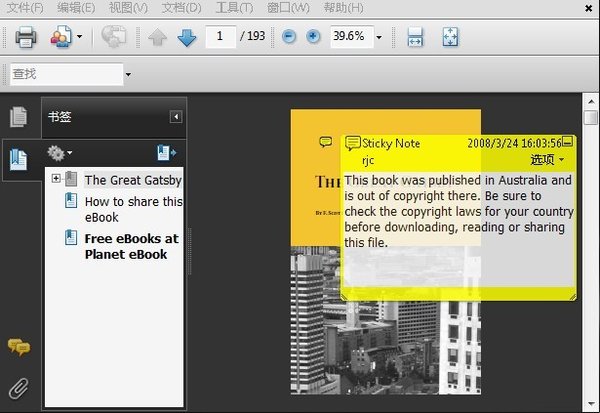Image resolution: width=600 pixels, height=413 pixels.
Task: Select the fit full page icon
Action: [x=450, y=38]
